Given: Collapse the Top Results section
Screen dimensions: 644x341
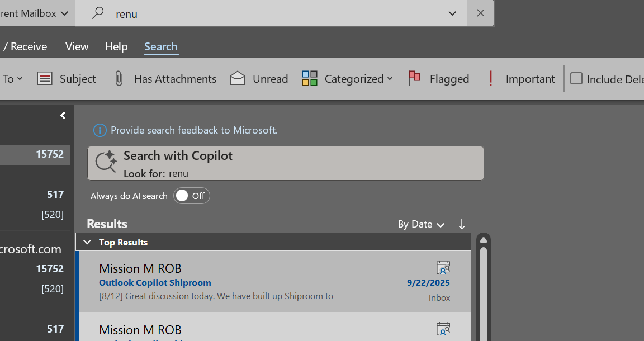Looking at the screenshot, I should (87, 242).
